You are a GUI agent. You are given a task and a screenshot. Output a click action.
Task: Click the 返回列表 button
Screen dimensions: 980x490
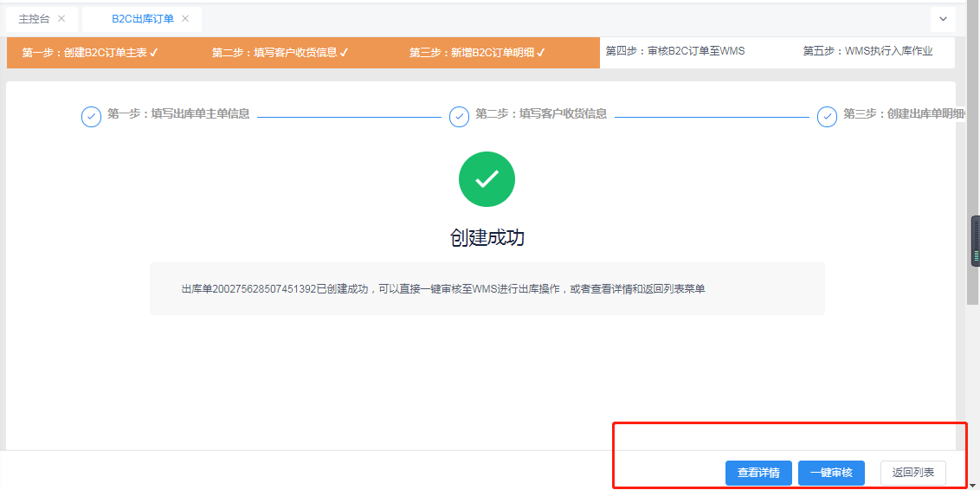tap(913, 474)
